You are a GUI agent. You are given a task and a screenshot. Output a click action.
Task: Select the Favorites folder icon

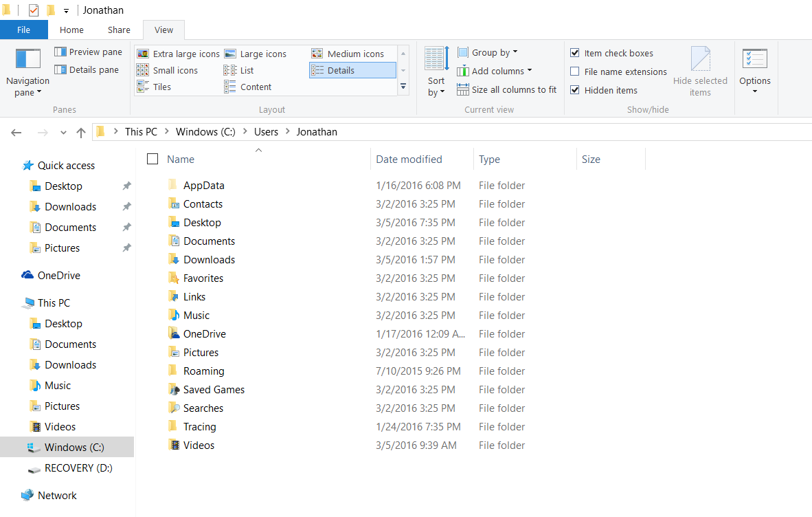(174, 278)
